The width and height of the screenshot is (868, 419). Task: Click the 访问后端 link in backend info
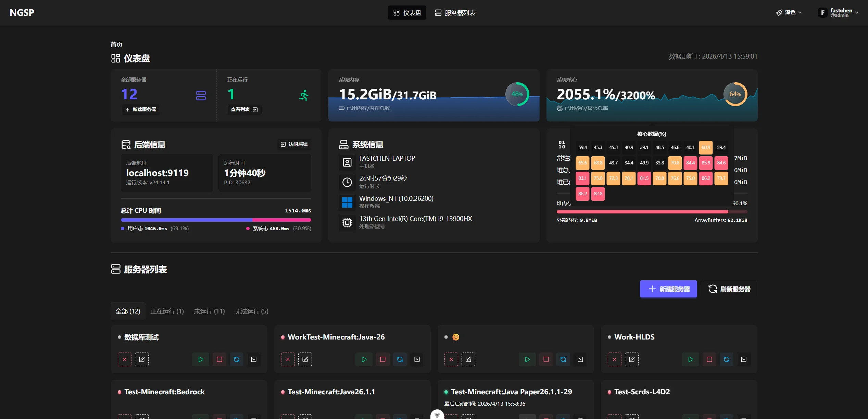[294, 144]
